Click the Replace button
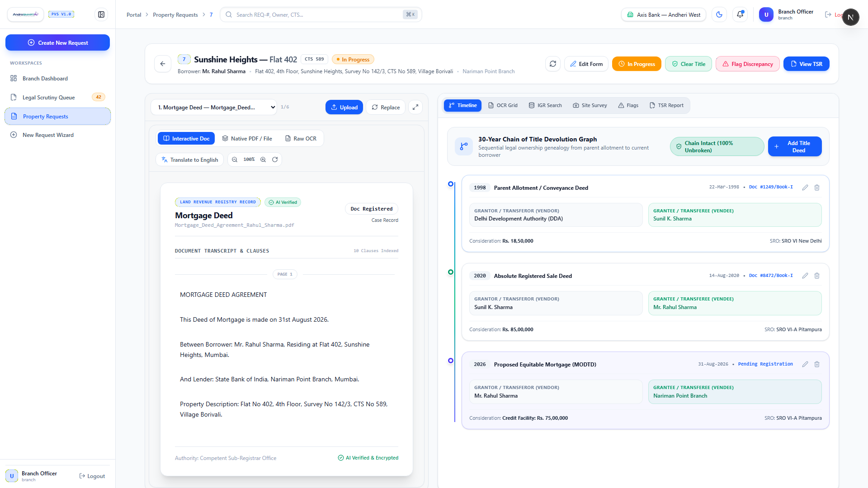The width and height of the screenshot is (868, 488). pyautogui.click(x=386, y=107)
